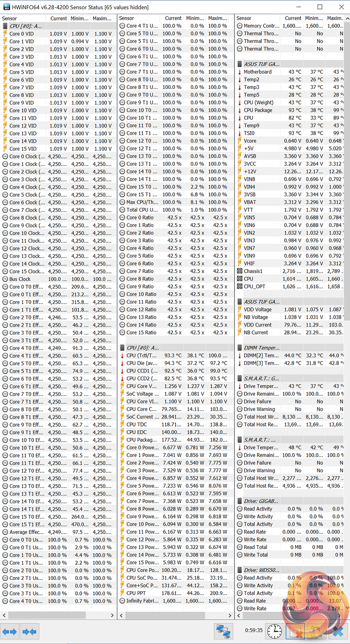Click the fan icon beside Chassis1
Viewport: 350px width, 644px height.
tap(240, 271)
